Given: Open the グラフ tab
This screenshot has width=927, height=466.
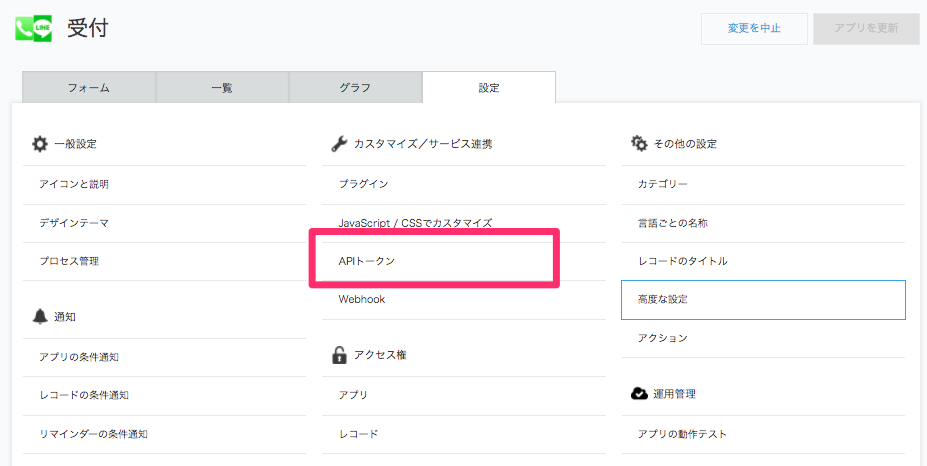Looking at the screenshot, I should pos(355,88).
